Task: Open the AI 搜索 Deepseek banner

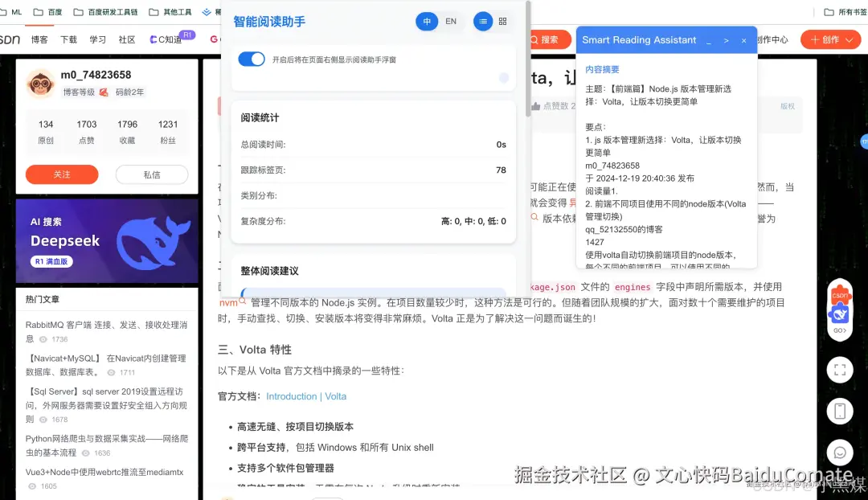Action: click(x=107, y=241)
